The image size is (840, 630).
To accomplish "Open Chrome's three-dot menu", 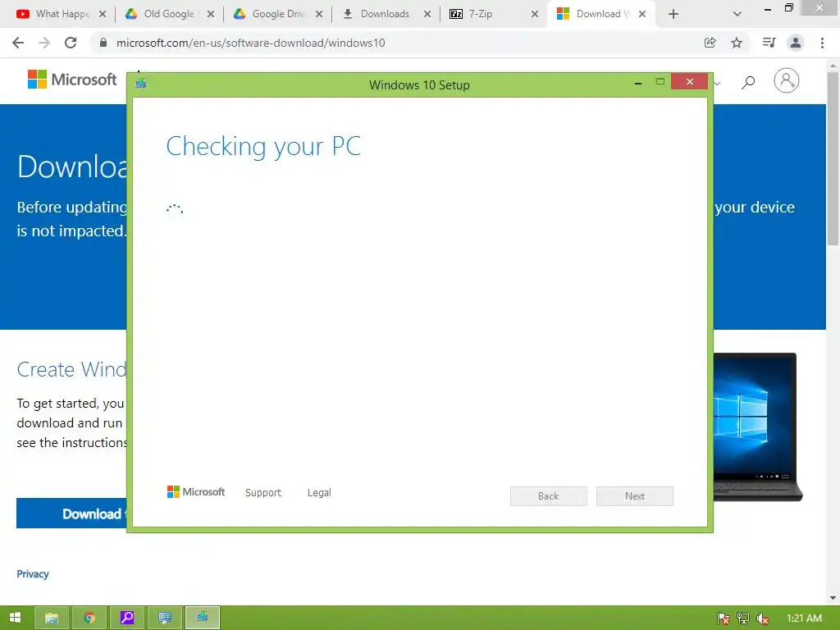I will 822,43.
